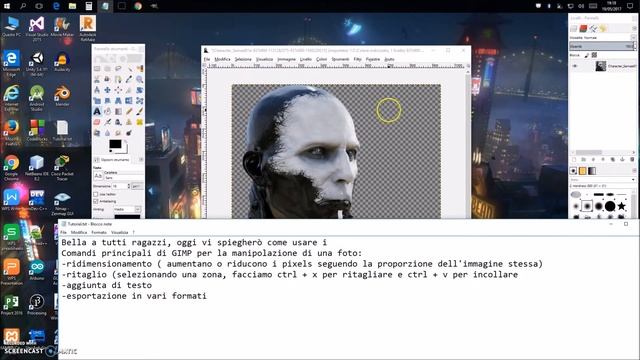Click the black foreground color swatch
Viewport: 640px width, 360px height.
(116, 144)
